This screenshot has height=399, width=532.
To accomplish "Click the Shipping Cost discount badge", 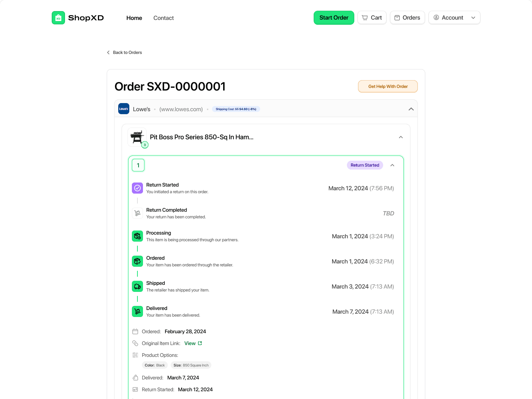I will (236, 109).
